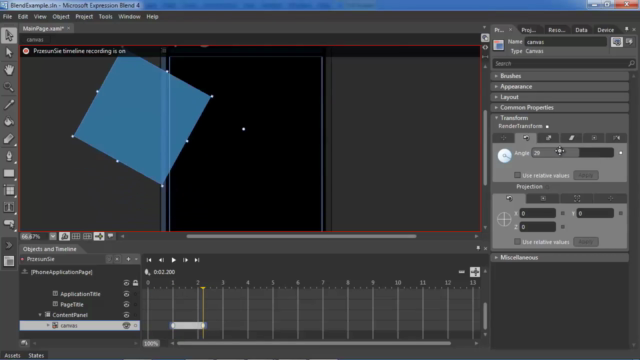Click the scope-up icon beside PhoneApplicationPage
The height and width of the screenshot is (360, 640).
click(x=24, y=272)
